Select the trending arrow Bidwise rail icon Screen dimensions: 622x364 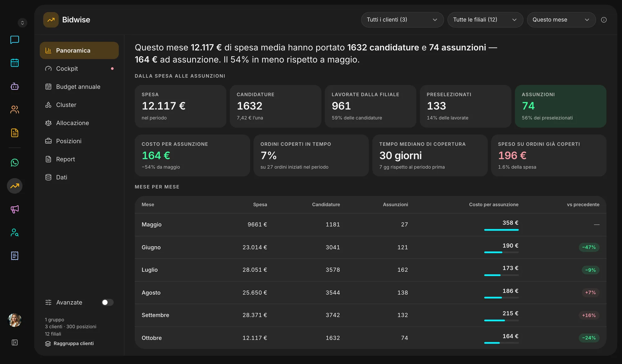pos(15,186)
